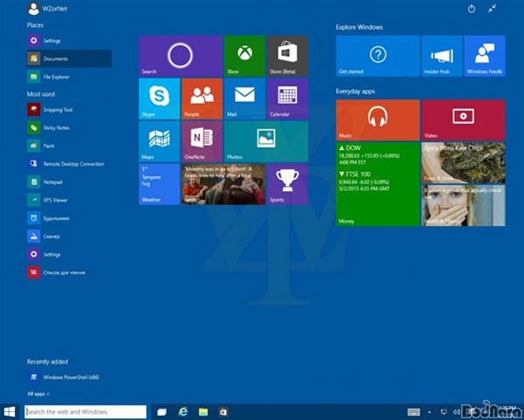Open the News live tile

(224, 184)
